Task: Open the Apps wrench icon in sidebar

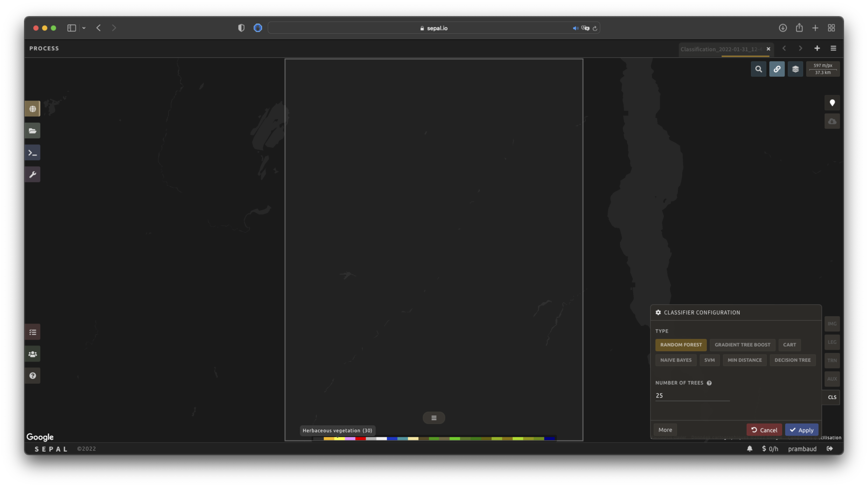Action: tap(32, 175)
